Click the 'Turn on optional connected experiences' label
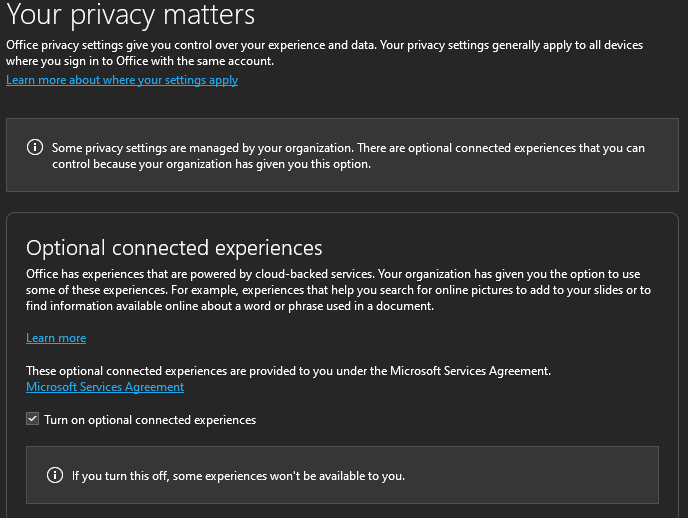This screenshot has width=688, height=518. pyautogui.click(x=150, y=420)
